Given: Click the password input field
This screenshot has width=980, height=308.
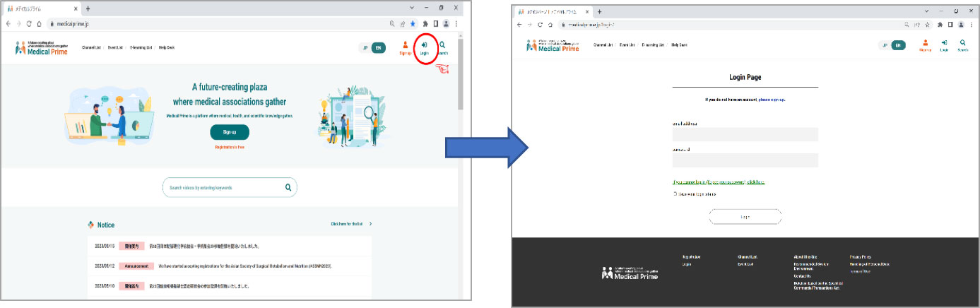Looking at the screenshot, I should coord(745,160).
